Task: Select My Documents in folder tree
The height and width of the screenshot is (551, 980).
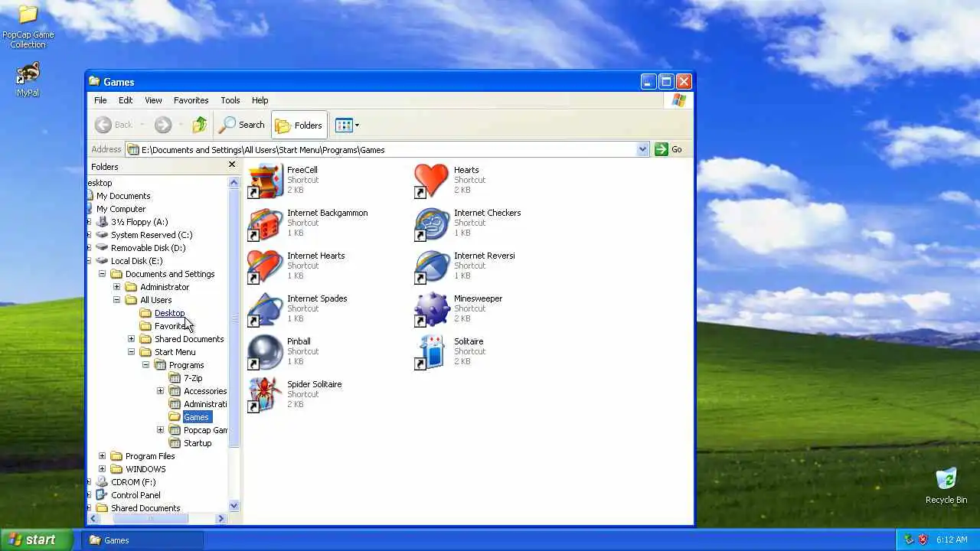Action: 123,196
